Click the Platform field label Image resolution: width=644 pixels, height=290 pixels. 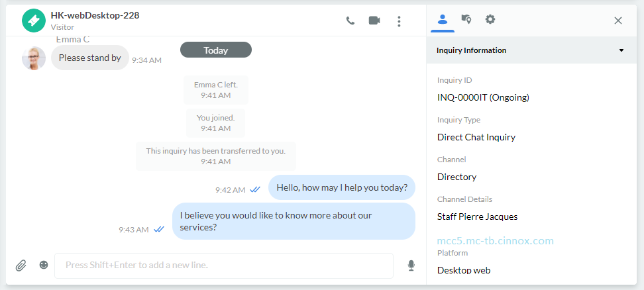click(x=453, y=253)
